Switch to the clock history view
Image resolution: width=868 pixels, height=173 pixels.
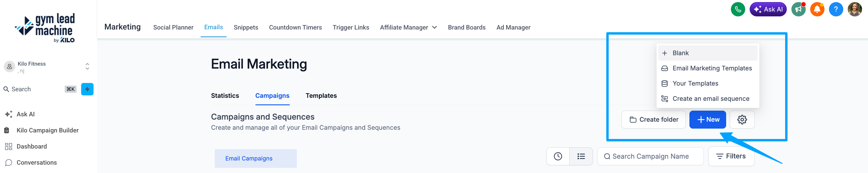tap(558, 156)
